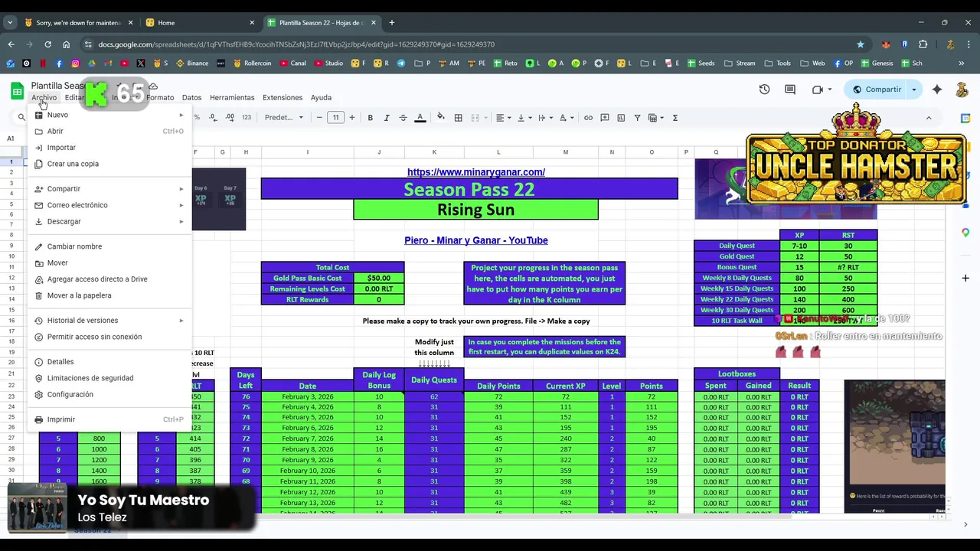Open text wrapping dropdown
The image size is (980, 551).
[545, 118]
